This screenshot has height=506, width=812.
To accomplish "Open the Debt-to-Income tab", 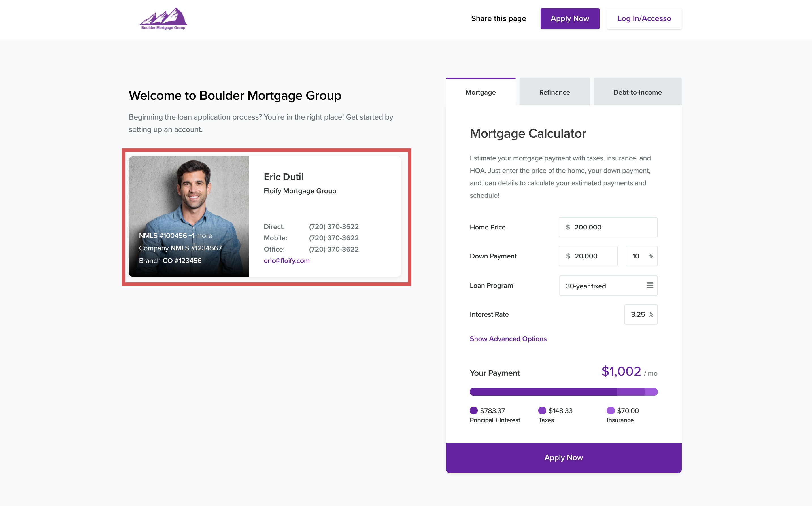I will 637,92.
